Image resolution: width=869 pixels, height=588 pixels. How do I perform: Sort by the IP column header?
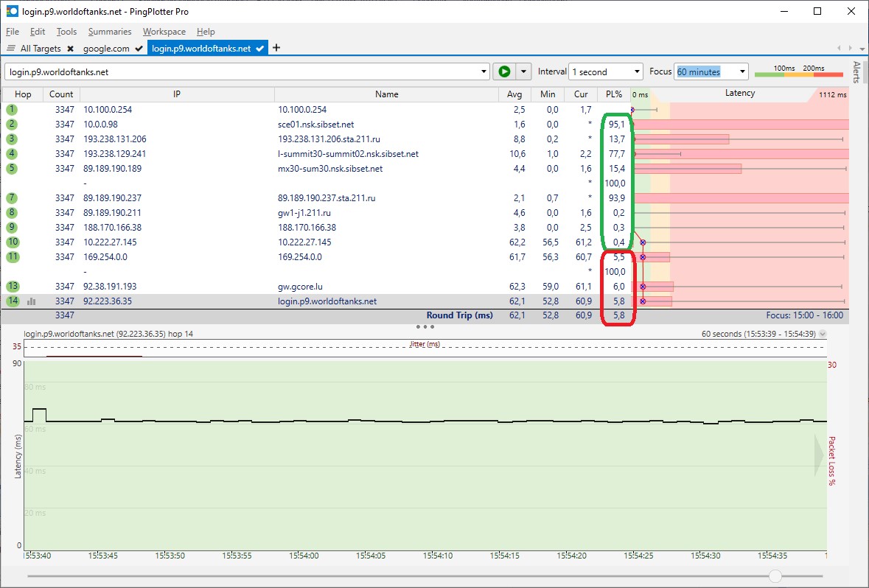(177, 94)
